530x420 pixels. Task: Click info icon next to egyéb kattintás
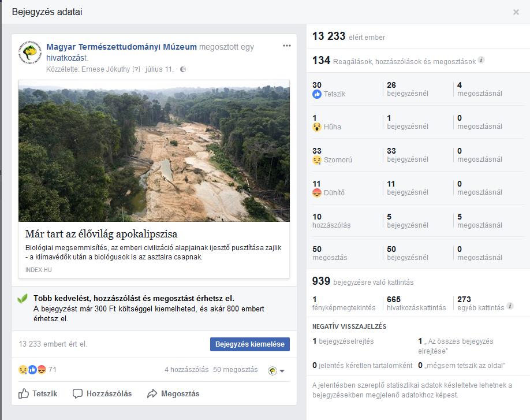tap(510, 306)
